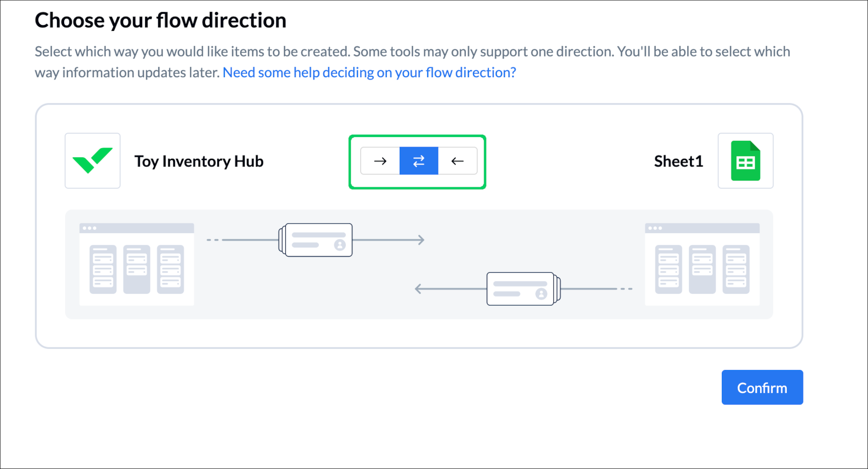Image resolution: width=868 pixels, height=469 pixels.
Task: Click the Choose your flow direction heading
Action: [x=161, y=21]
